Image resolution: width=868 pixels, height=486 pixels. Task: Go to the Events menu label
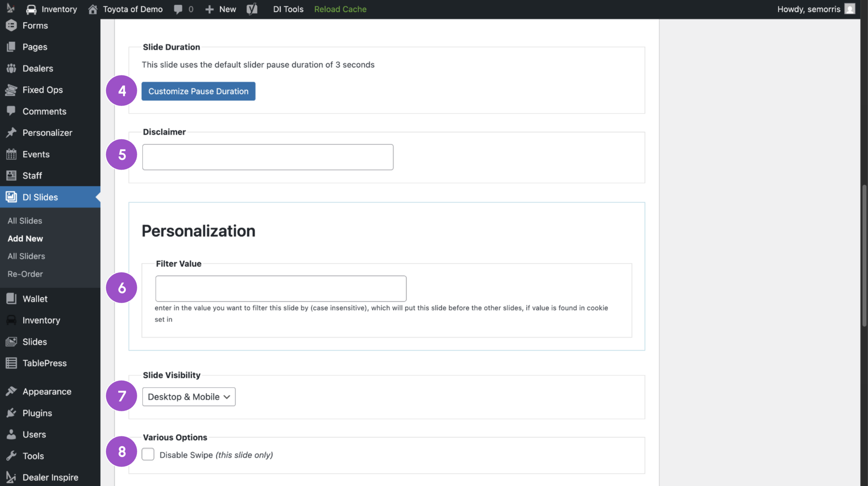[x=36, y=154]
